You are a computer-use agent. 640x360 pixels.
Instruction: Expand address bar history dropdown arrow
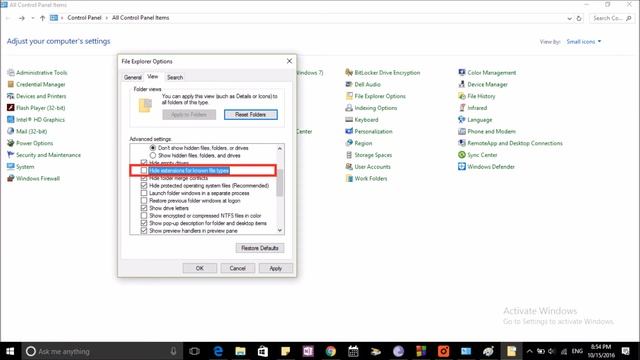pyautogui.click(x=569, y=18)
